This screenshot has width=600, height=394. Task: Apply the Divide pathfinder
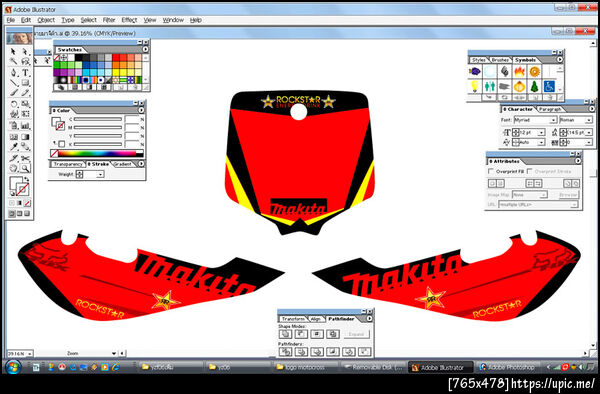pos(285,352)
